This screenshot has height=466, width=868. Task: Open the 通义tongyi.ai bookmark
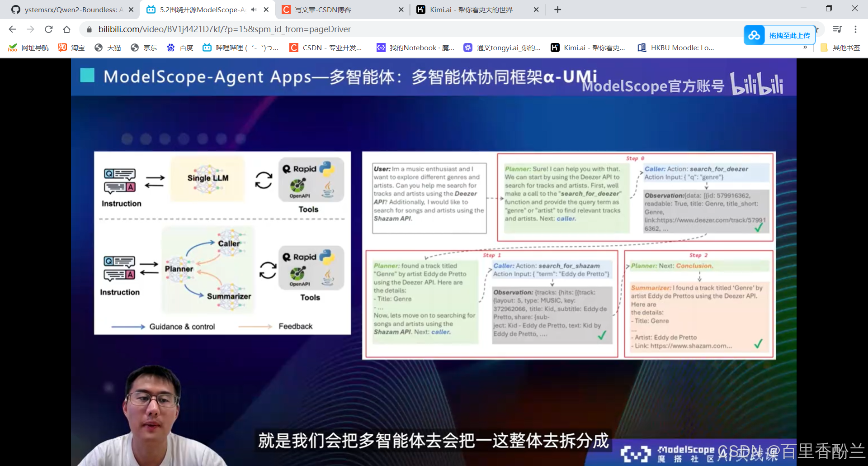(x=502, y=48)
